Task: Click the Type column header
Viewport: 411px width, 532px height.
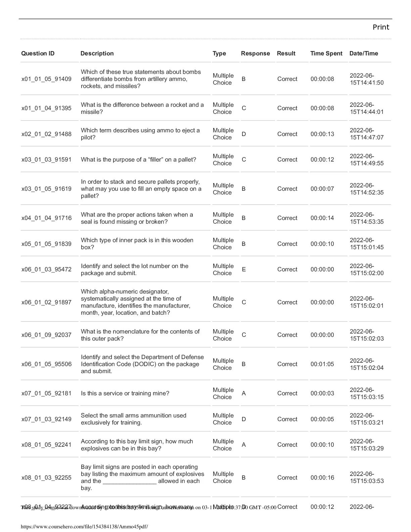Action: click(x=219, y=53)
